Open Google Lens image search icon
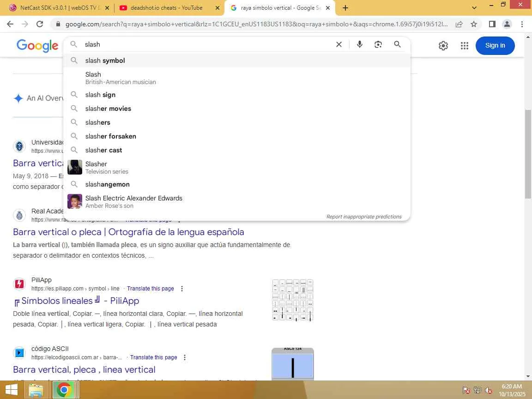Image resolution: width=532 pixels, height=399 pixels. [x=378, y=44]
